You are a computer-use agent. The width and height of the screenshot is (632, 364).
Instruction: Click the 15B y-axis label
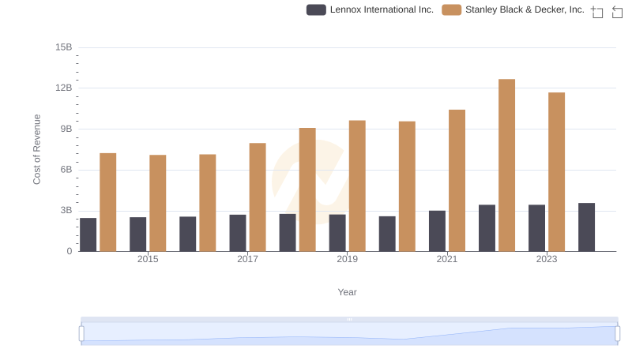click(x=64, y=47)
